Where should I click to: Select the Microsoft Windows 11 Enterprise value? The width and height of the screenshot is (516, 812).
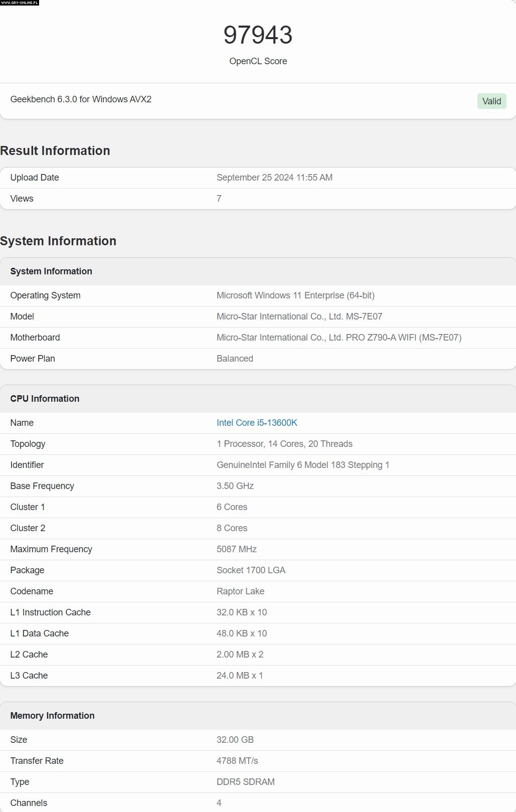295,295
